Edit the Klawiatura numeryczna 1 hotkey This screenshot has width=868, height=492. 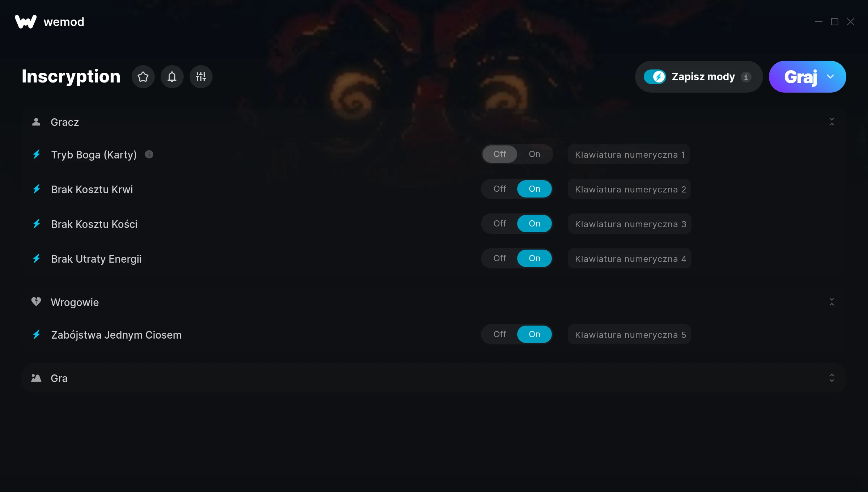[x=629, y=154]
